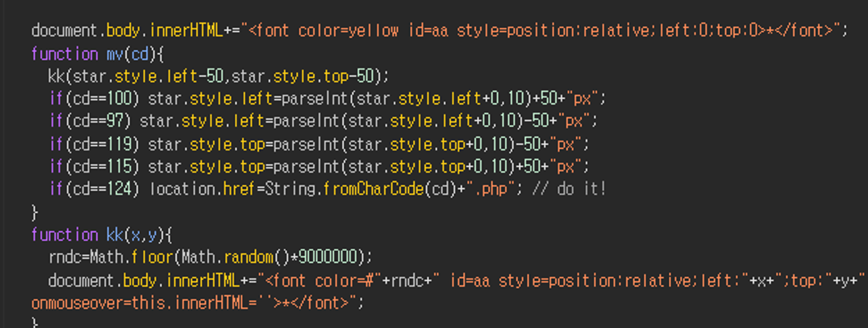Click 'left:0;top:0' in the first line

pyautogui.click(x=709, y=30)
